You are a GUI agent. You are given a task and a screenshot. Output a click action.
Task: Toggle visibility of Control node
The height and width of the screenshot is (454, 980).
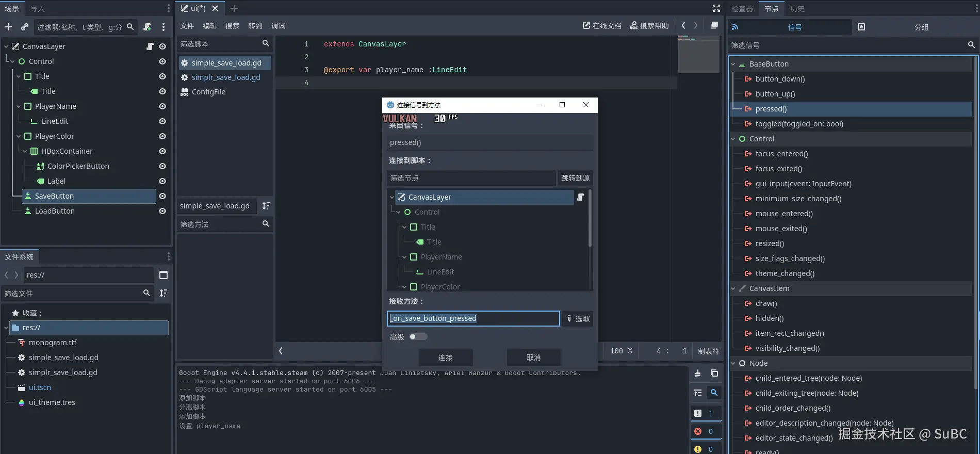pyautogui.click(x=162, y=61)
